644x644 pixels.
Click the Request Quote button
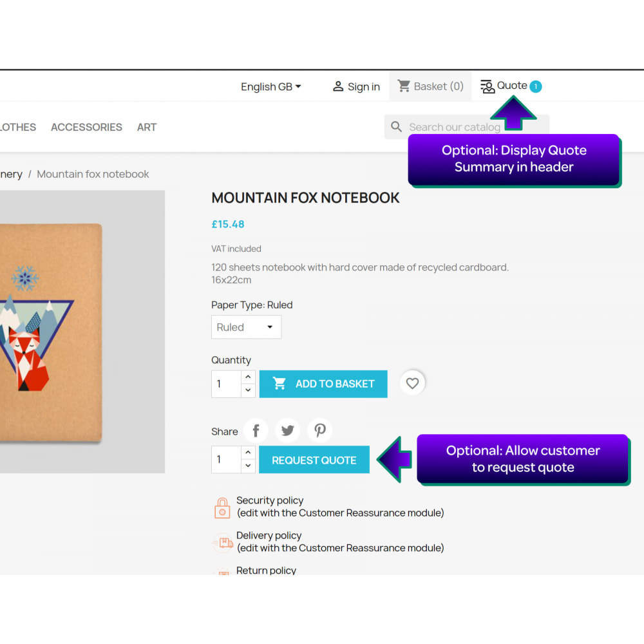click(314, 460)
